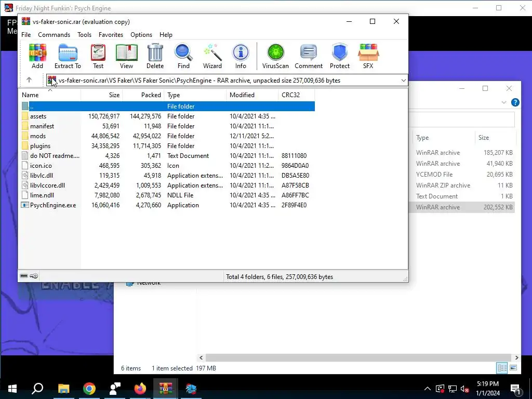Image resolution: width=532 pixels, height=399 pixels.
Task: Show archive Info
Action: (x=241, y=56)
